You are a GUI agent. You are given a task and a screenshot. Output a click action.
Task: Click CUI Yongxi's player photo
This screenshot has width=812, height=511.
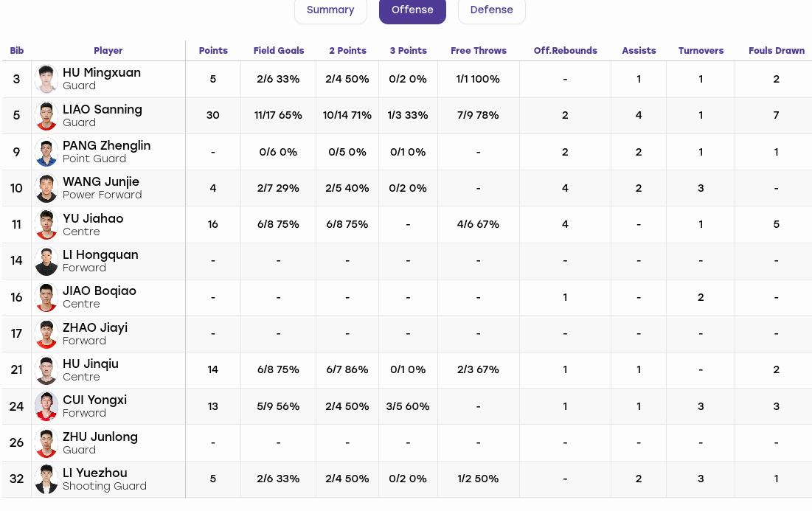click(46, 406)
